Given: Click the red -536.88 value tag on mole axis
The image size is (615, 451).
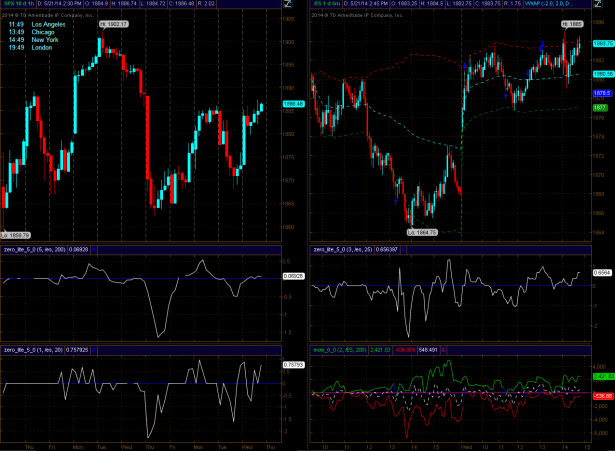Looking at the screenshot, I should [602, 397].
